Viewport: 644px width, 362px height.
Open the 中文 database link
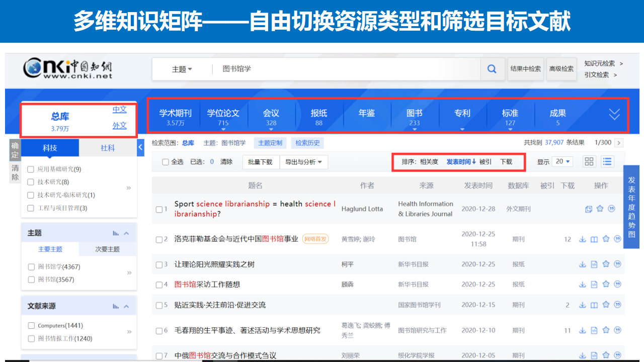119,110
